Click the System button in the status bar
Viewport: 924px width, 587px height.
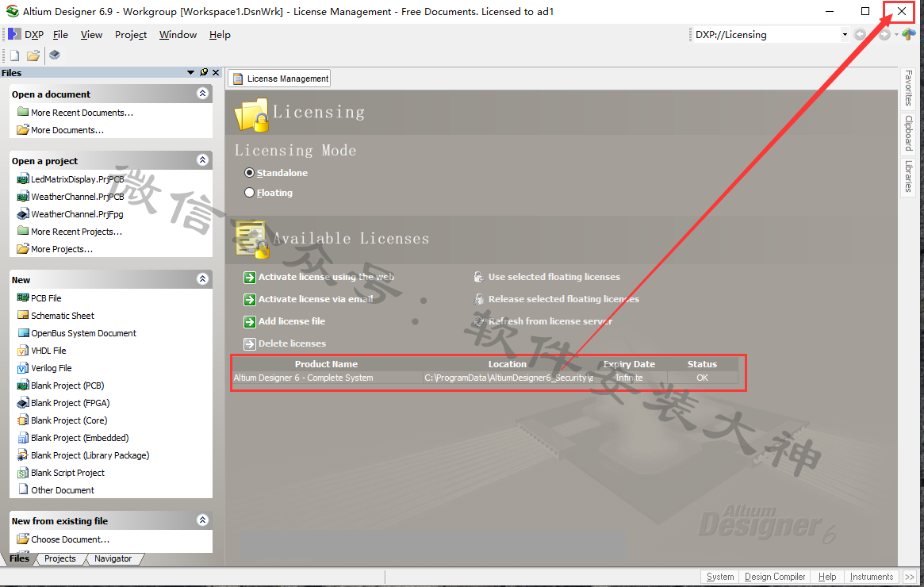[720, 577]
